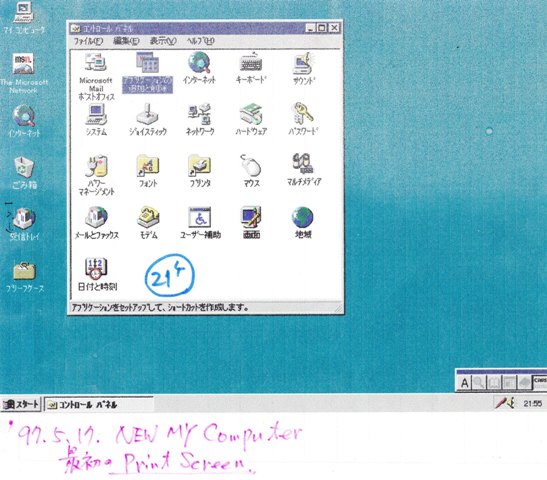Click the A button on IME toolbar
Image resolution: width=547 pixels, height=480 pixels.
464,383
